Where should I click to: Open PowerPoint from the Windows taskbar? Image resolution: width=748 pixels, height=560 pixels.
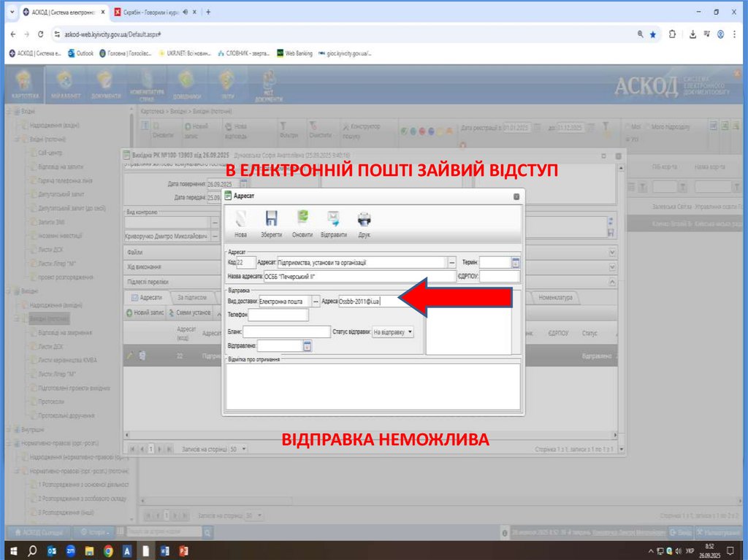[x=183, y=551]
